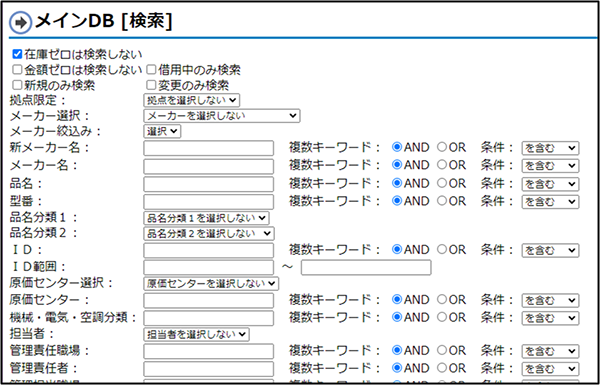
Task: Open 条件 dropdown for 品名 row
Action: tap(550, 184)
